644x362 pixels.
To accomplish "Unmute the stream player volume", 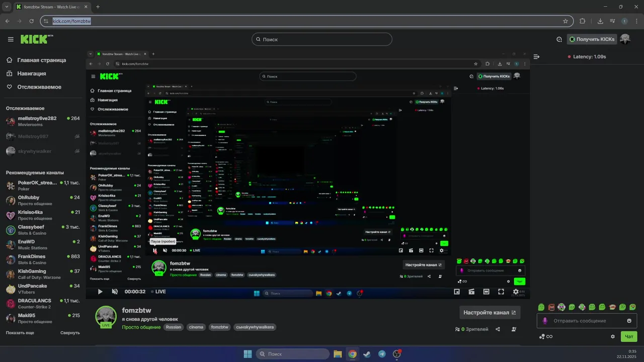I will pos(115,292).
